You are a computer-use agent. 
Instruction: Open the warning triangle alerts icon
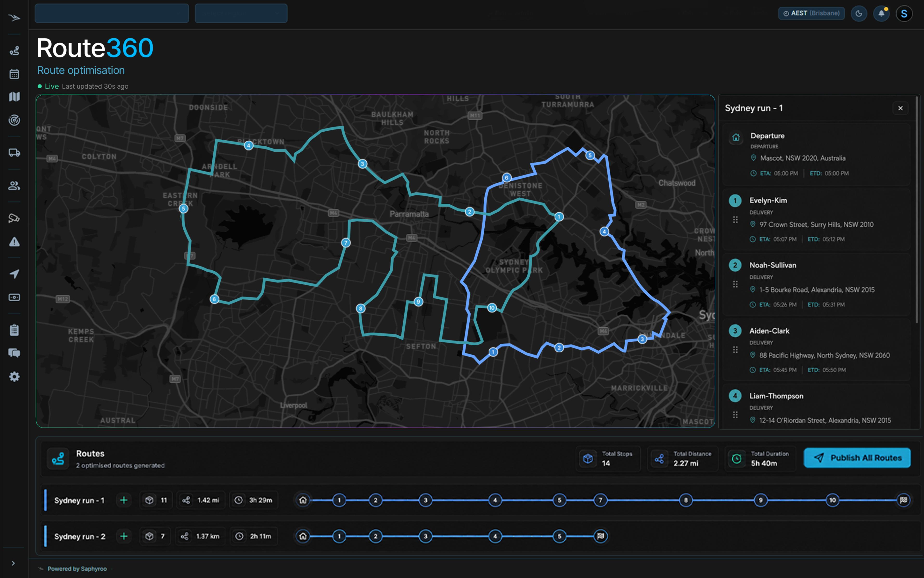(14, 242)
